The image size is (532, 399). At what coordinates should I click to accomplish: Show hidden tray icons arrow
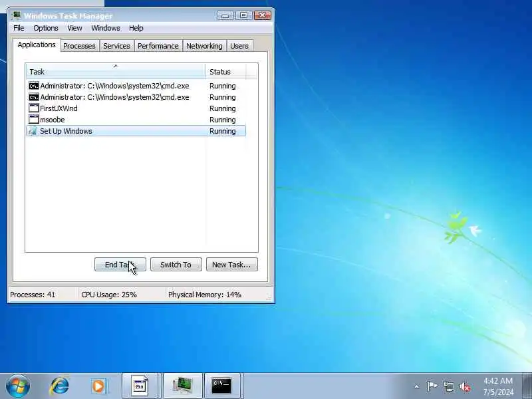(417, 386)
